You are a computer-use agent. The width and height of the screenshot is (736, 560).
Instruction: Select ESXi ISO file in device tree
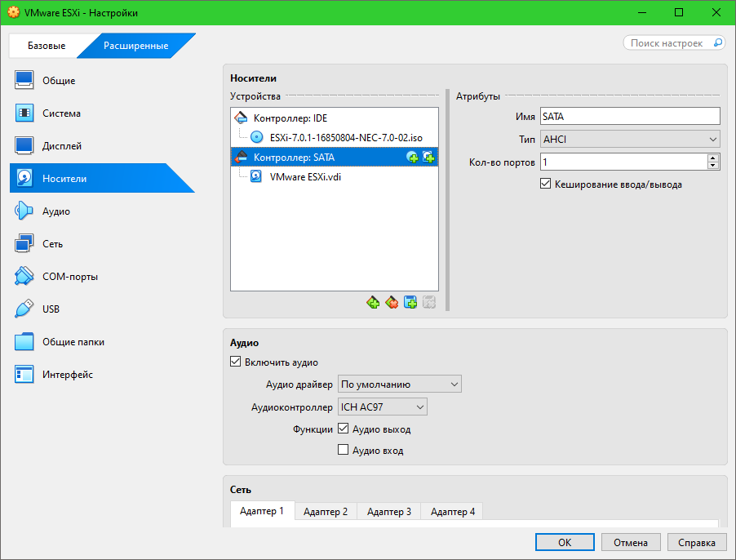pos(346,137)
